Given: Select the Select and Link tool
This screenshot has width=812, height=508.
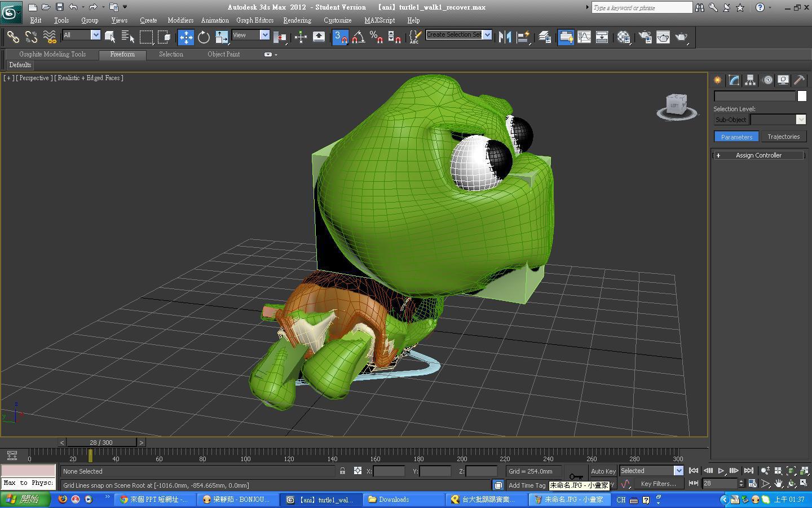Looking at the screenshot, I should click(x=12, y=37).
